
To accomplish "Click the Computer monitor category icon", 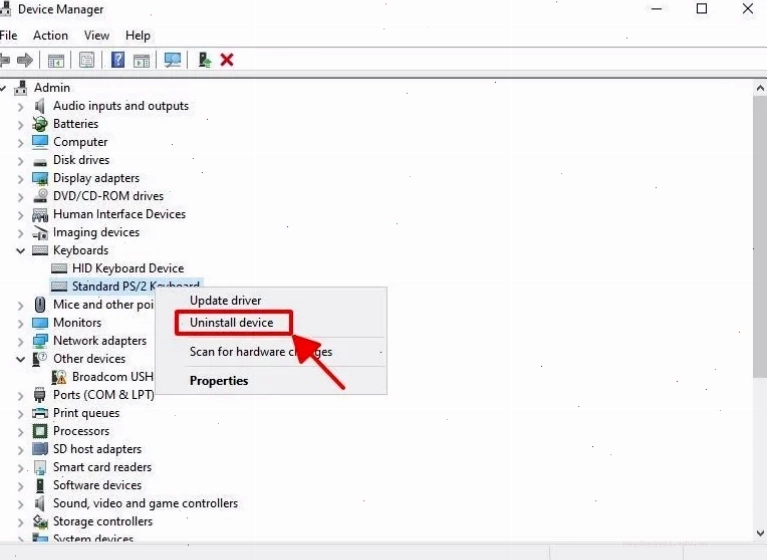I will click(x=40, y=142).
